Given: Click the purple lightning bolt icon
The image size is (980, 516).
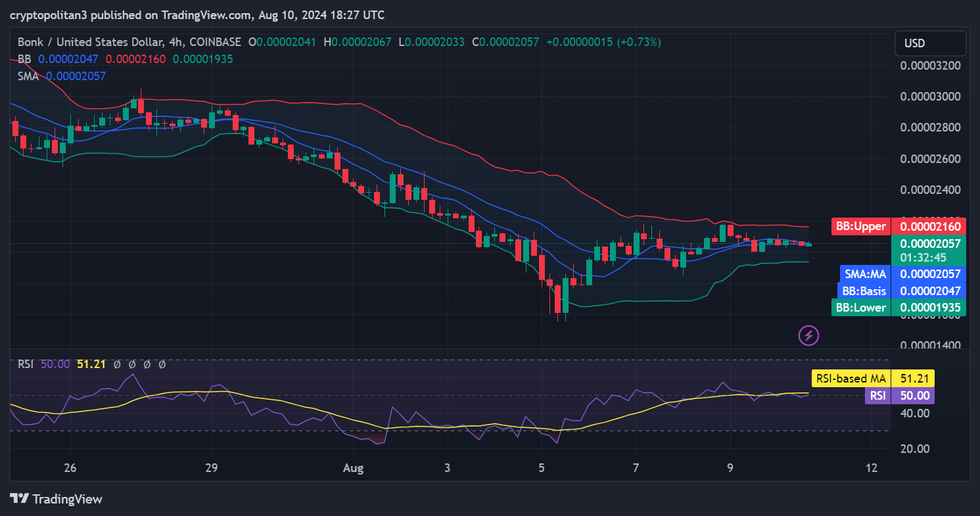Looking at the screenshot, I should [x=808, y=335].
